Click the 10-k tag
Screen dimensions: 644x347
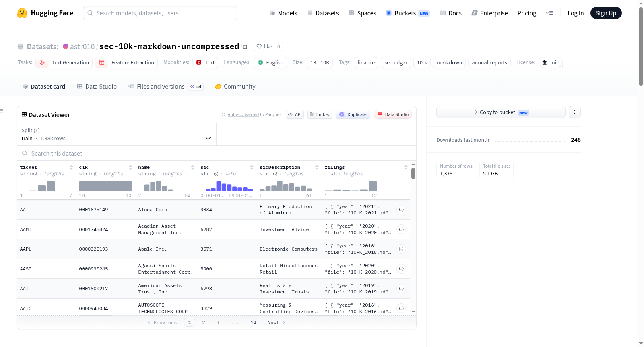pos(422,62)
